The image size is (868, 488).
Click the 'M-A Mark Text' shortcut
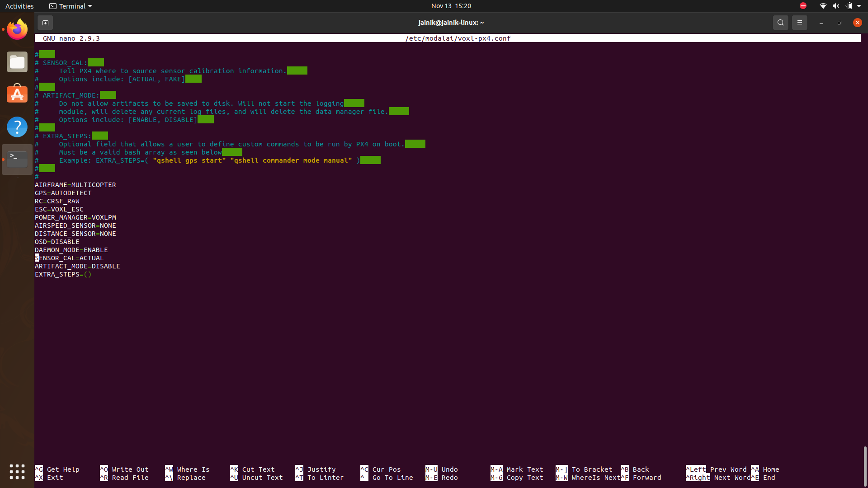[517, 469]
